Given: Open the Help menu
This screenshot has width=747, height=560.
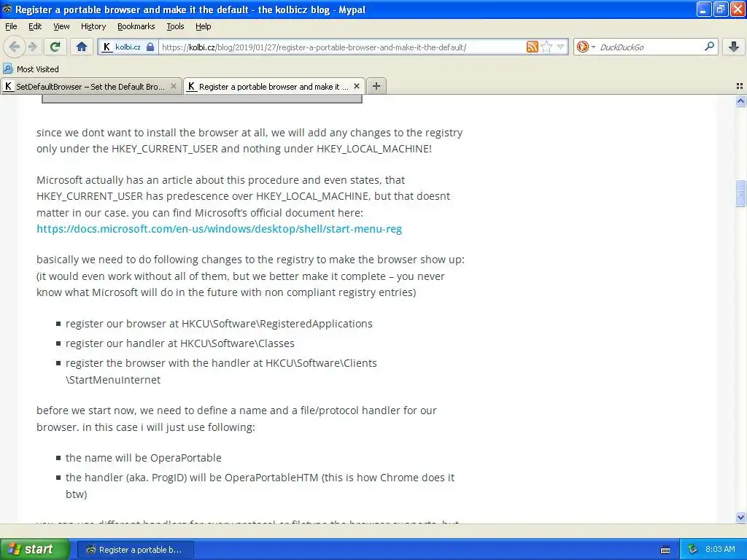Looking at the screenshot, I should (203, 26).
